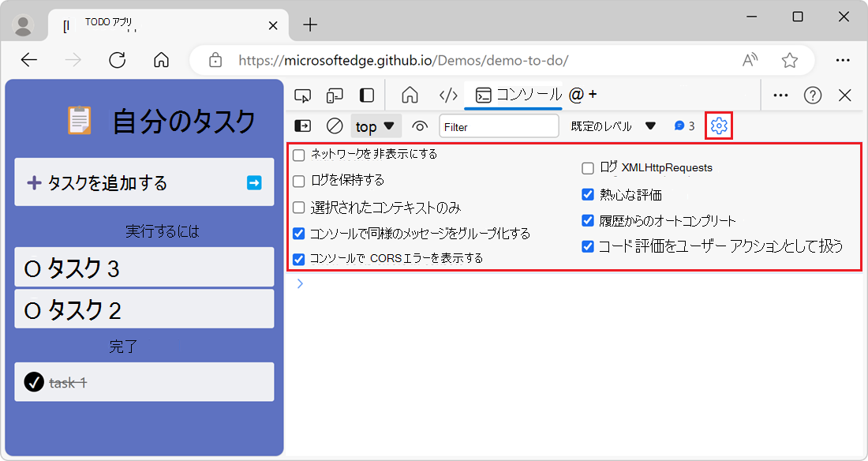Open the console sidebar
This screenshot has width=868, height=461.
pos(301,125)
